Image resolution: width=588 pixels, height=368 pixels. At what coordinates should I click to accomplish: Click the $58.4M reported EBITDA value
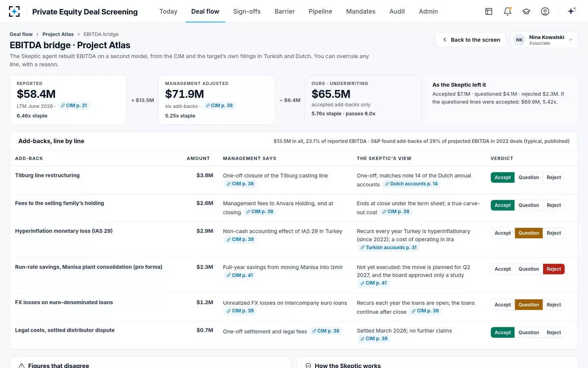click(36, 94)
